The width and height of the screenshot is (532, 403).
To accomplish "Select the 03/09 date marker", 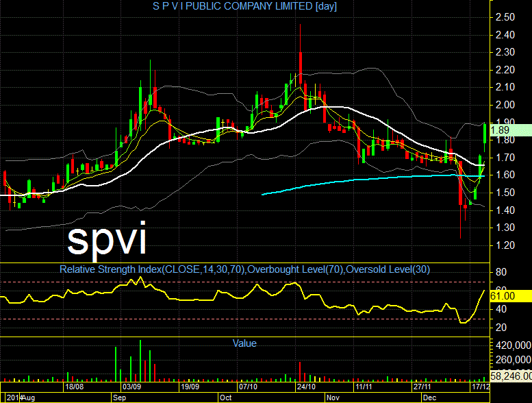I will click(132, 387).
